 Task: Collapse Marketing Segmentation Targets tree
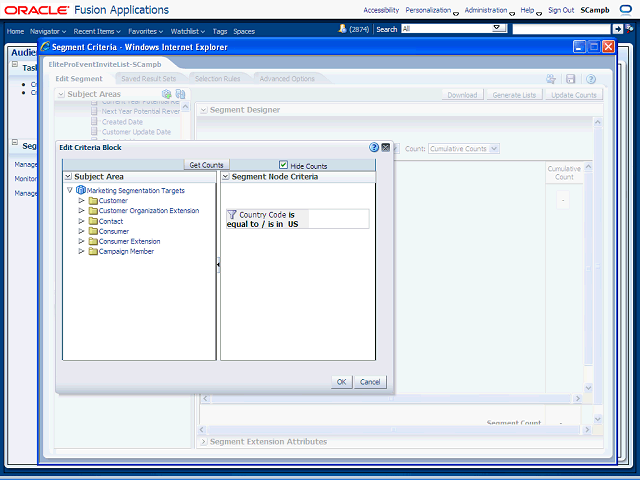[x=70, y=190]
